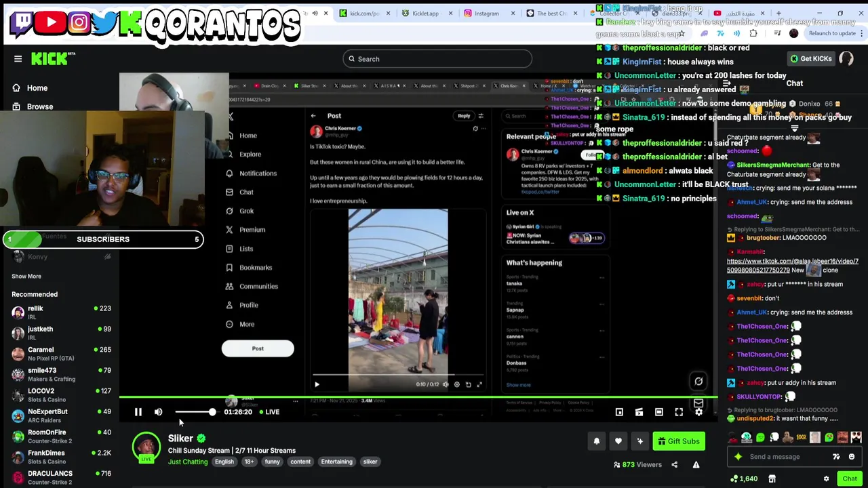Click the Post button in streamed X page

pos(258,348)
